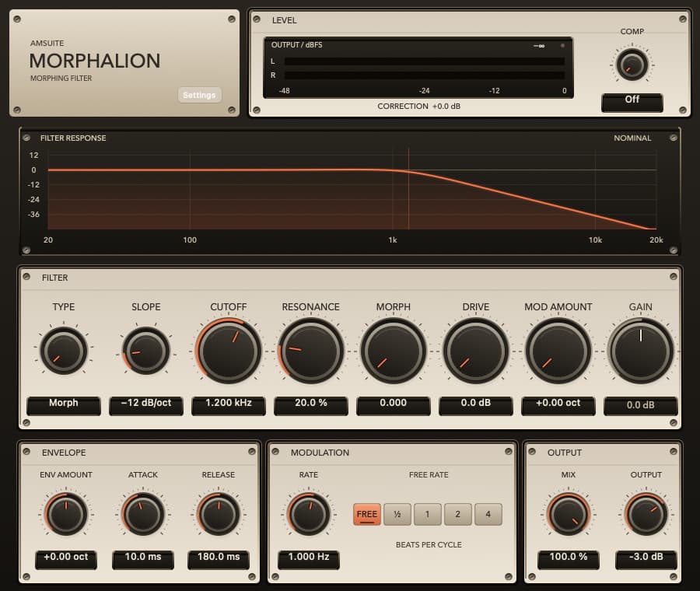This screenshot has width=700, height=591.
Task: Click the resonance value field 20.0 %
Action: click(311, 405)
